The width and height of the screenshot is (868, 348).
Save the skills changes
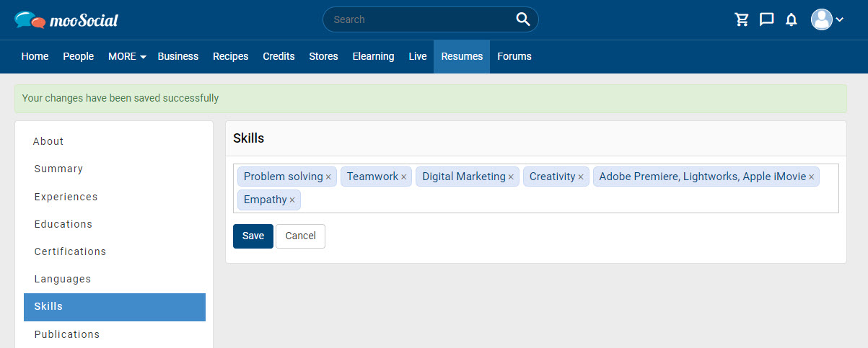coord(253,236)
